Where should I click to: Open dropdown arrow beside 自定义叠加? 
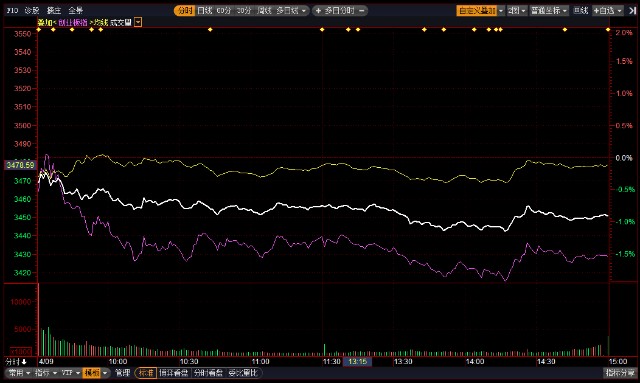501,11
